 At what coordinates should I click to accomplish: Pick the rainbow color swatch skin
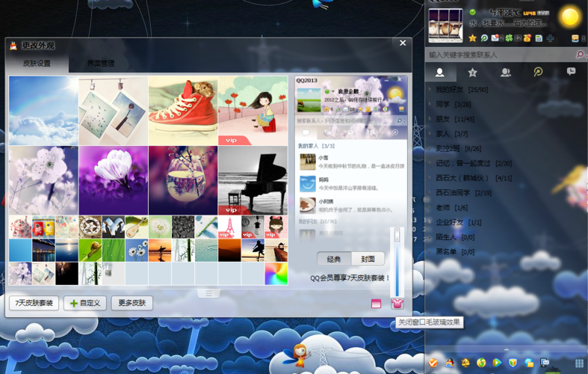[x=276, y=274]
